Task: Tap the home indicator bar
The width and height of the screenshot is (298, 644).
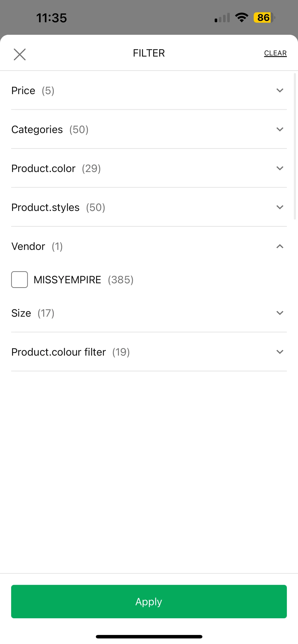Action: pos(149,637)
